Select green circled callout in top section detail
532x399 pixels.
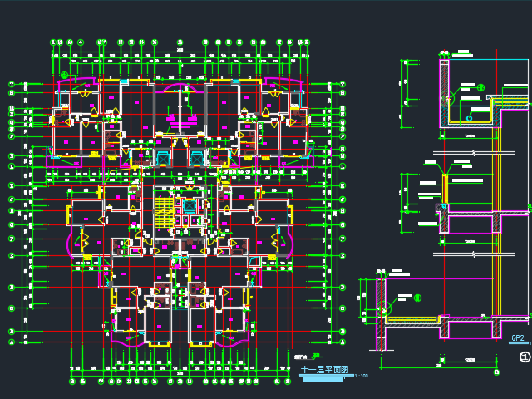point(480,87)
